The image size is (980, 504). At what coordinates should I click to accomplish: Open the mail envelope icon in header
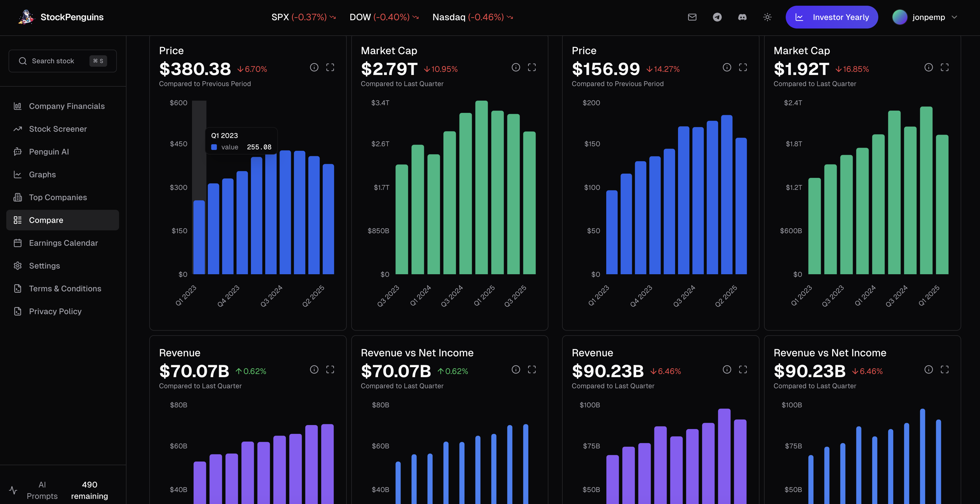click(x=692, y=17)
